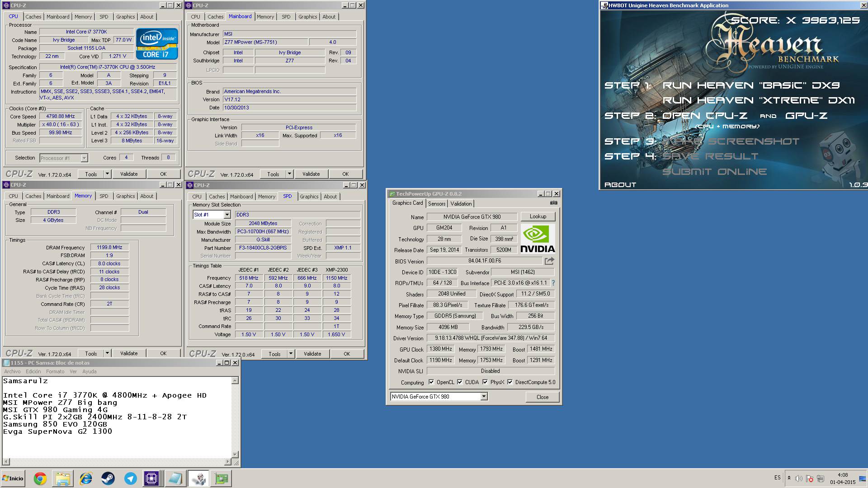The image size is (868, 488).
Task: Click Save Result in HWBOT Heaven
Action: point(710,156)
